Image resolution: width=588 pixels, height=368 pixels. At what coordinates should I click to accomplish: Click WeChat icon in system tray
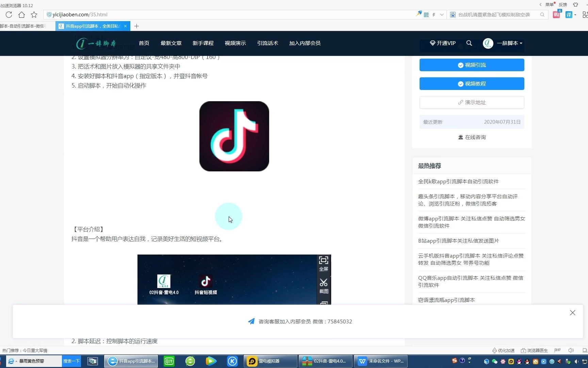coord(494,362)
